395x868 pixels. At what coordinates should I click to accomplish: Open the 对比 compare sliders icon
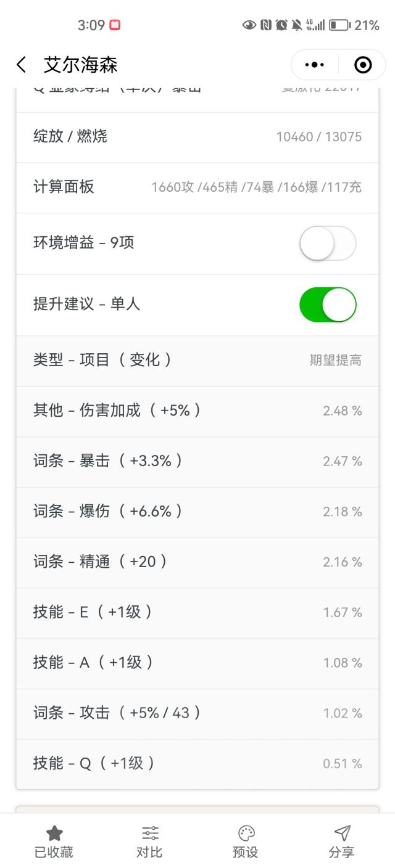(150, 833)
